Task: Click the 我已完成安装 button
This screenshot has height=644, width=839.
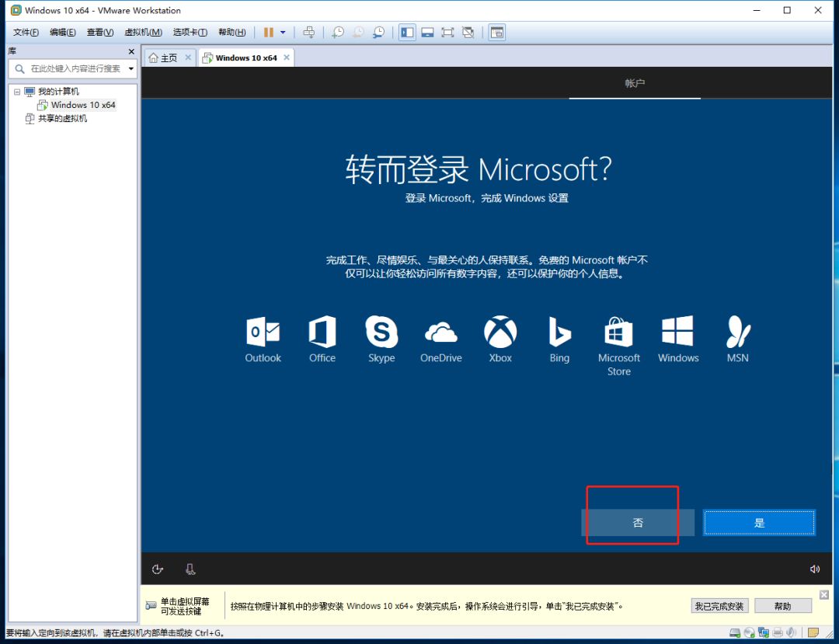Action: 719,606
